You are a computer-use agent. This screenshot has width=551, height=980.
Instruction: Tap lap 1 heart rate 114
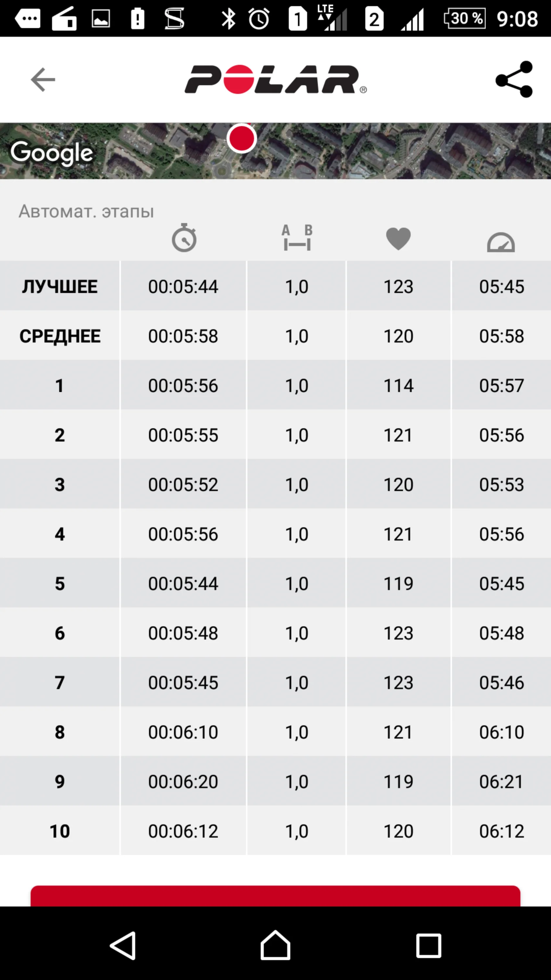pyautogui.click(x=398, y=385)
